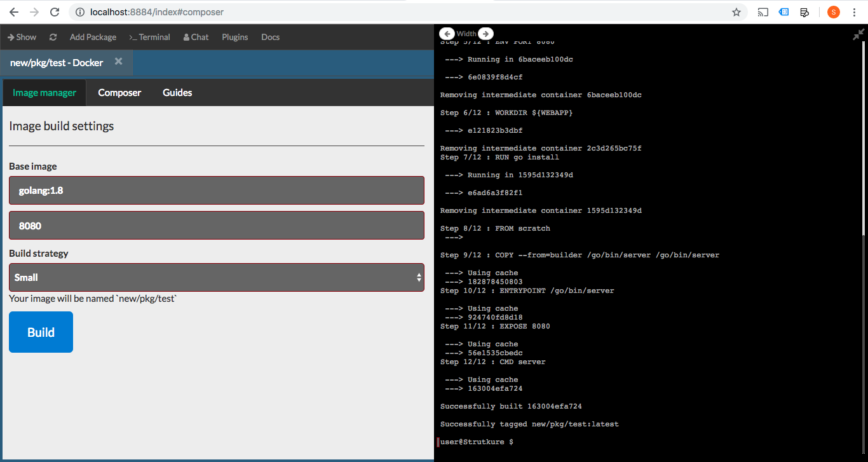This screenshot has height=462, width=868.
Task: Click the blue tag extension icon
Action: click(784, 12)
